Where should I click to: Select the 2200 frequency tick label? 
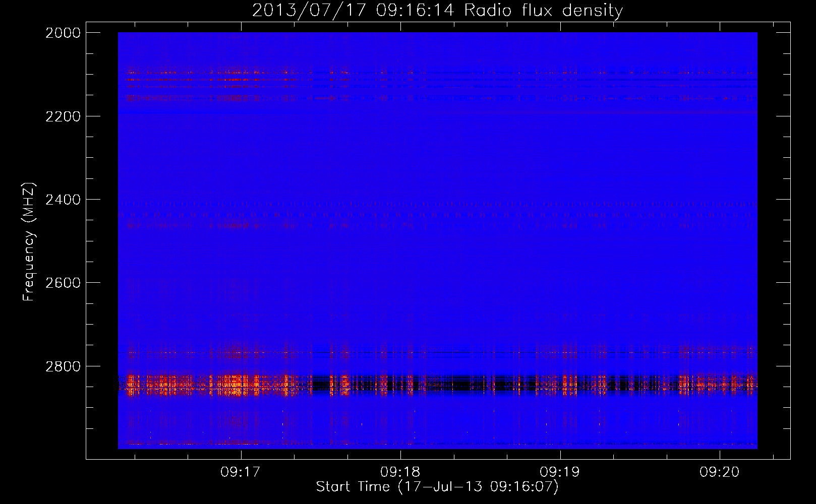point(63,116)
